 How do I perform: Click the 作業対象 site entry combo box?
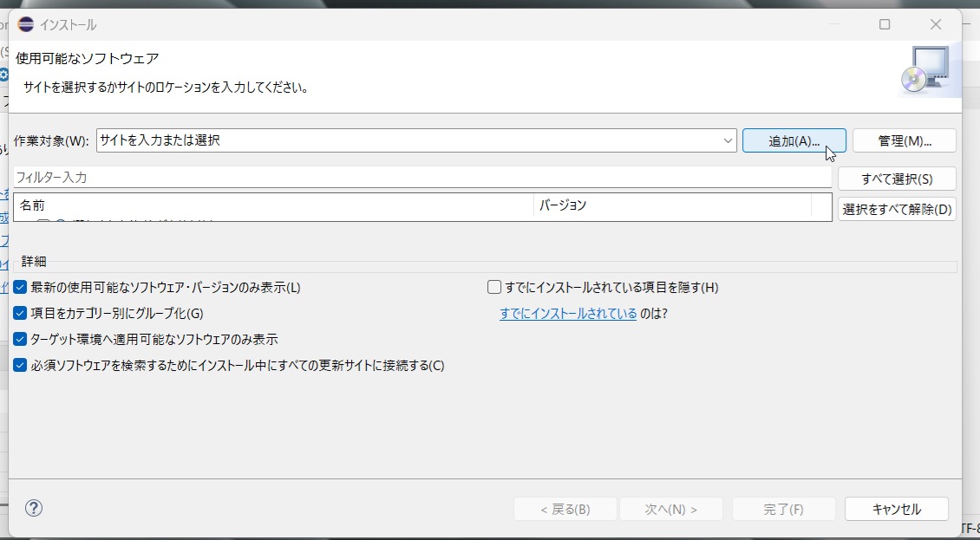[408, 140]
